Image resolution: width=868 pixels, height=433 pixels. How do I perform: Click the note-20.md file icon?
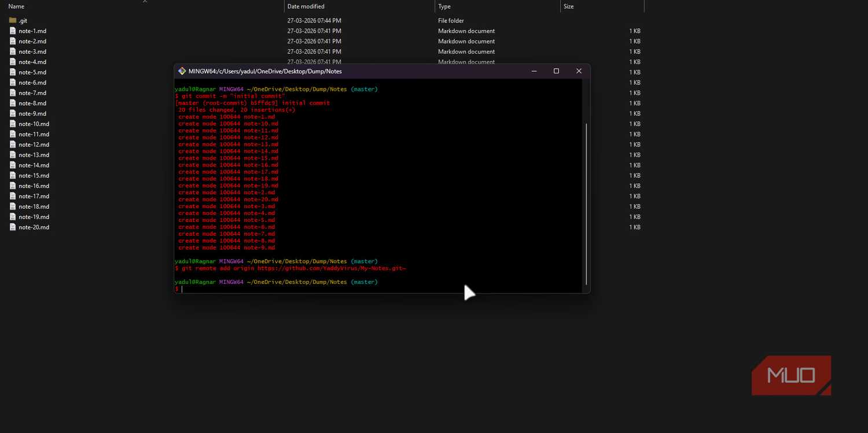13,227
